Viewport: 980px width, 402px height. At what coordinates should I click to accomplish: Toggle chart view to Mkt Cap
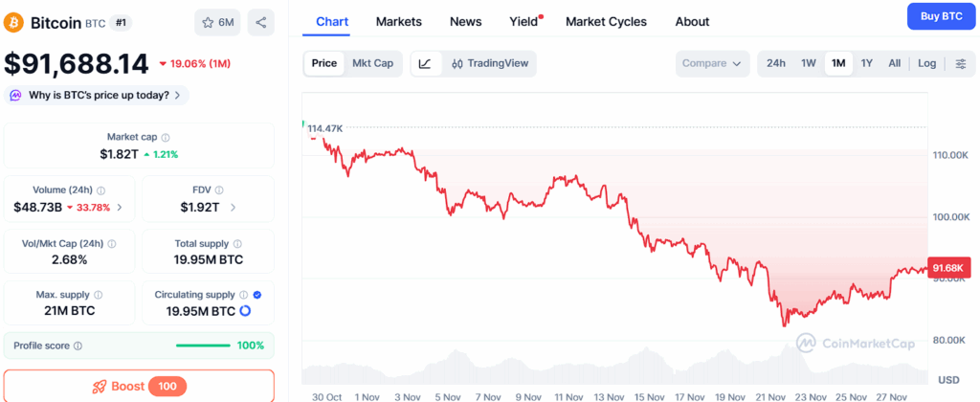372,64
